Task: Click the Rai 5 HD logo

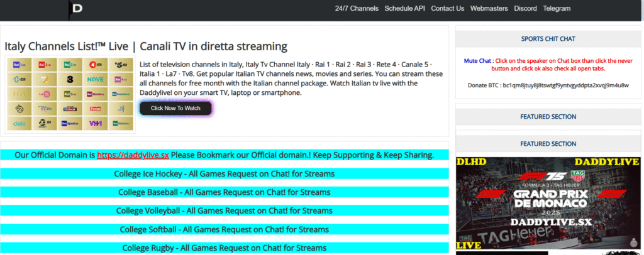Action: [x=70, y=94]
